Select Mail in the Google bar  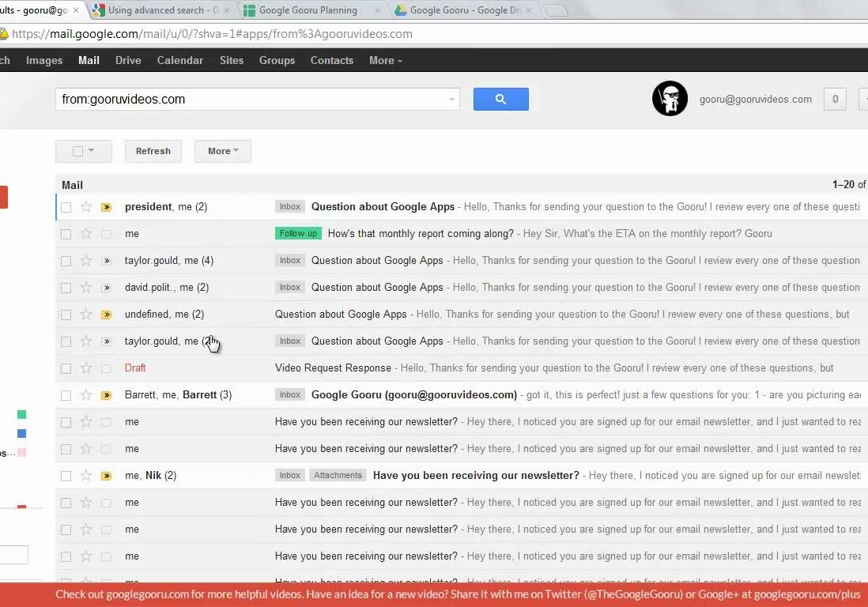tap(89, 60)
